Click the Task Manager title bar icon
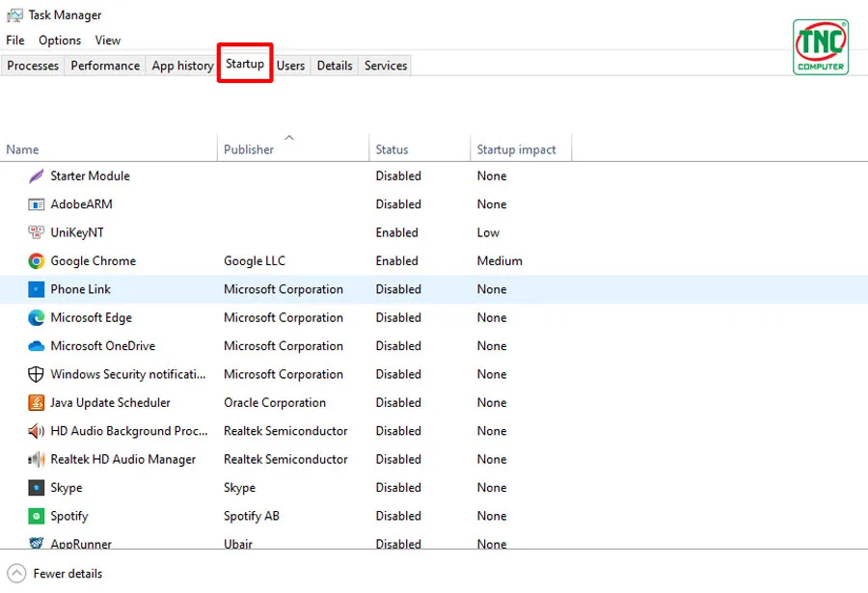 pyautogui.click(x=14, y=15)
